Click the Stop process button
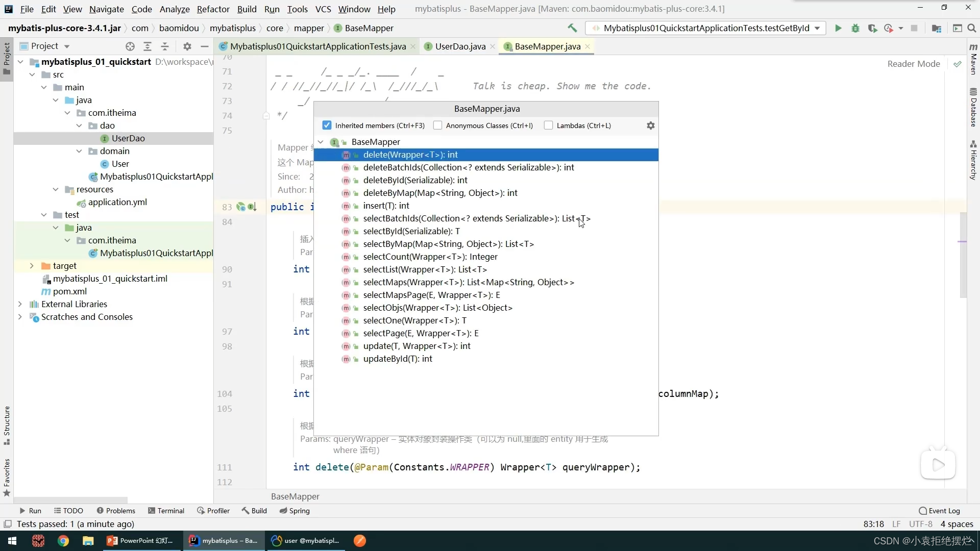The image size is (980, 551). pyautogui.click(x=914, y=28)
